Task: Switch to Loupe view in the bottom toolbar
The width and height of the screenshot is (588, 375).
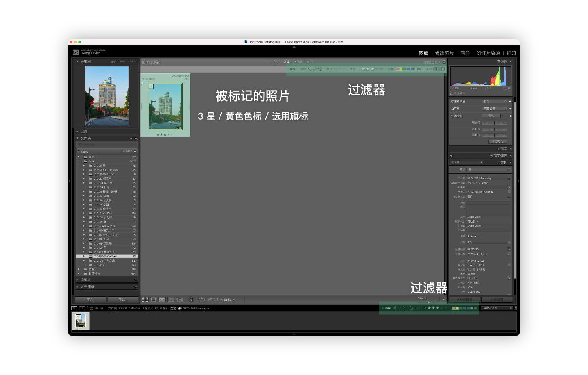Action: click(152, 300)
